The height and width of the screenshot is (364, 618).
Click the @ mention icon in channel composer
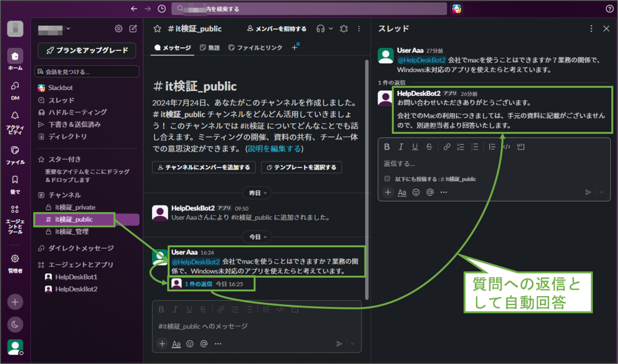click(203, 344)
